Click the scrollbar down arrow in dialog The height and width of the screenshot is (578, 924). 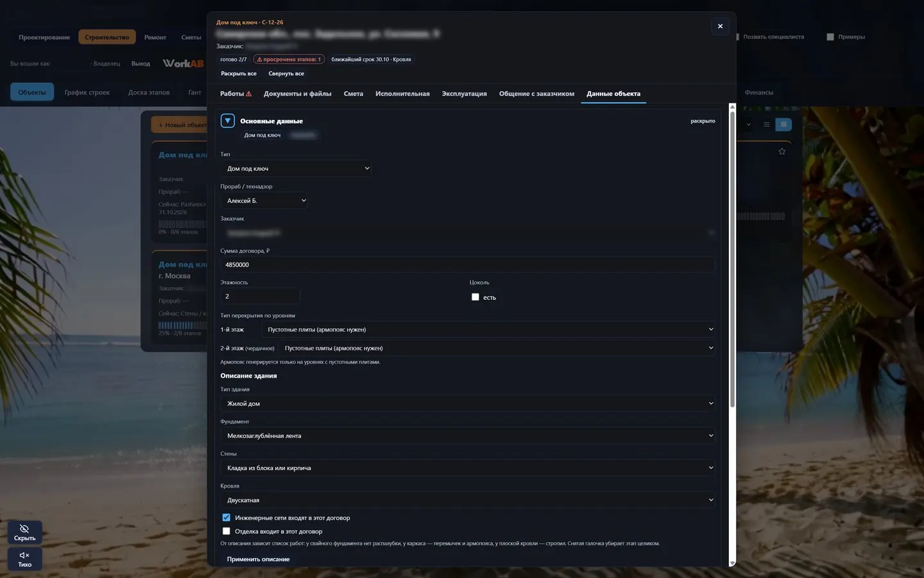pyautogui.click(x=732, y=563)
